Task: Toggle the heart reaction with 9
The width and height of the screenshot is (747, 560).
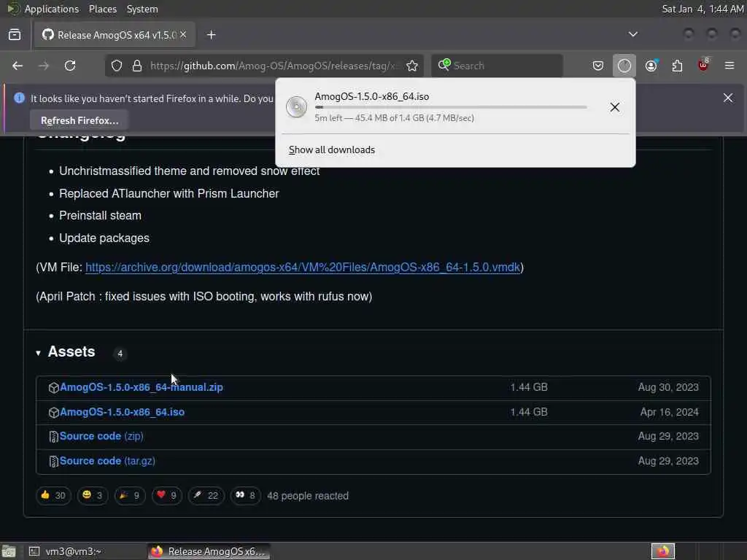Action: pyautogui.click(x=167, y=495)
